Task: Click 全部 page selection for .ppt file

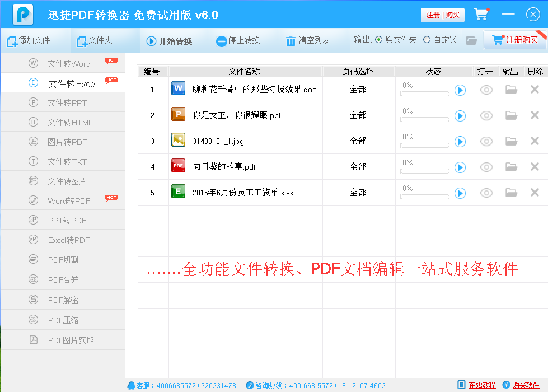Action: [358, 115]
